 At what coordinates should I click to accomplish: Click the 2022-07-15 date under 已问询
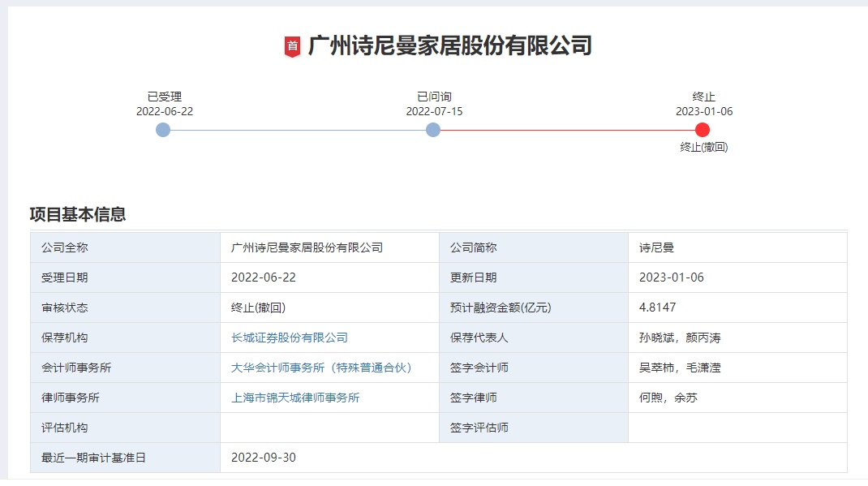(434, 112)
